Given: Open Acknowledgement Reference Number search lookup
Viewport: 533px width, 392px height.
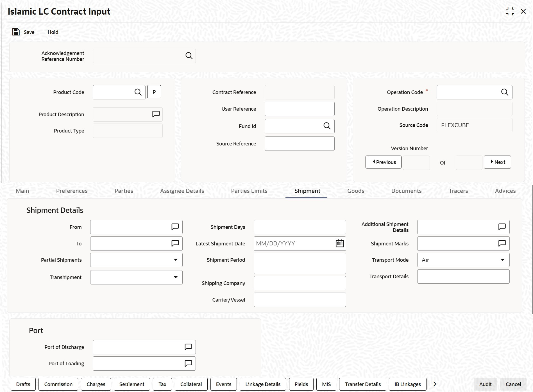Looking at the screenshot, I should click(189, 56).
